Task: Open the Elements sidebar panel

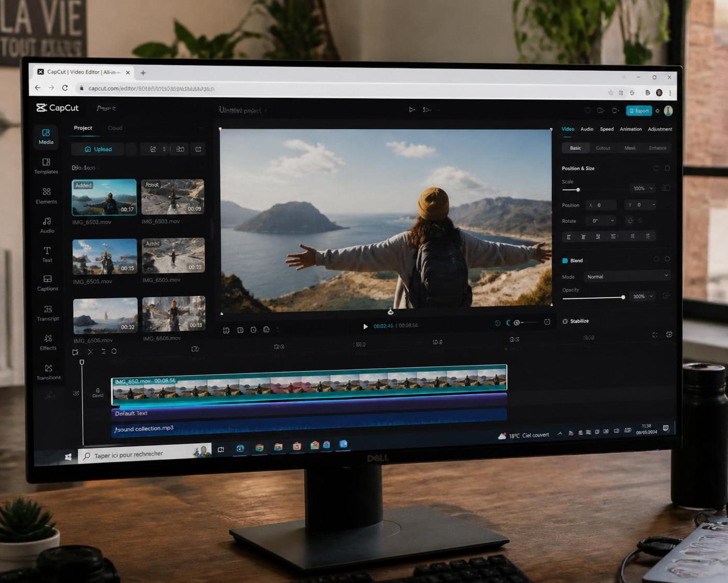Action: (x=46, y=196)
